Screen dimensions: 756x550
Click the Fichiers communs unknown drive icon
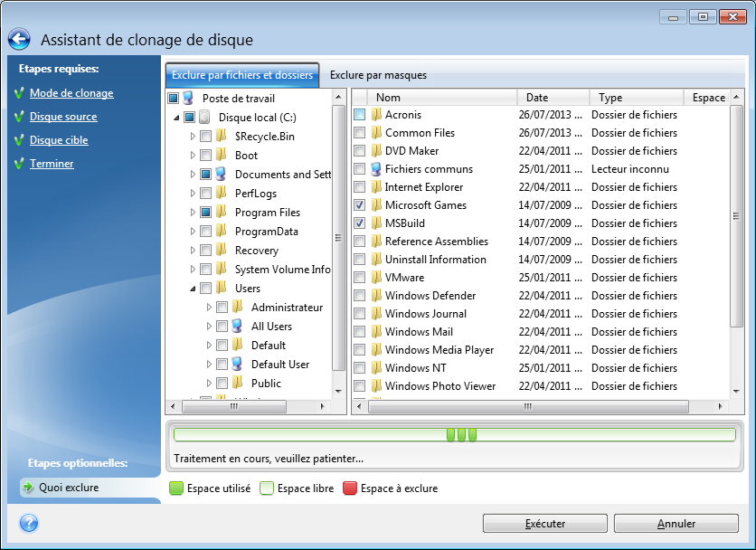(x=374, y=169)
